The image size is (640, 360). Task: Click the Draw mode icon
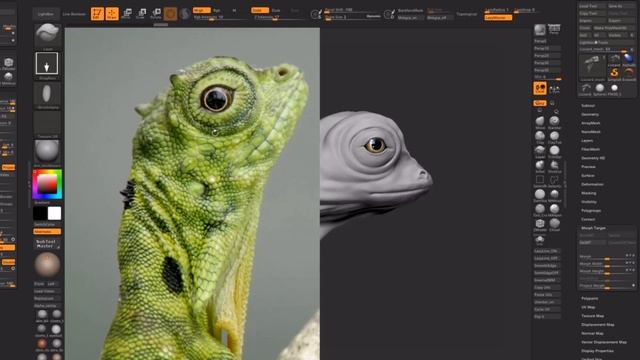112,14
